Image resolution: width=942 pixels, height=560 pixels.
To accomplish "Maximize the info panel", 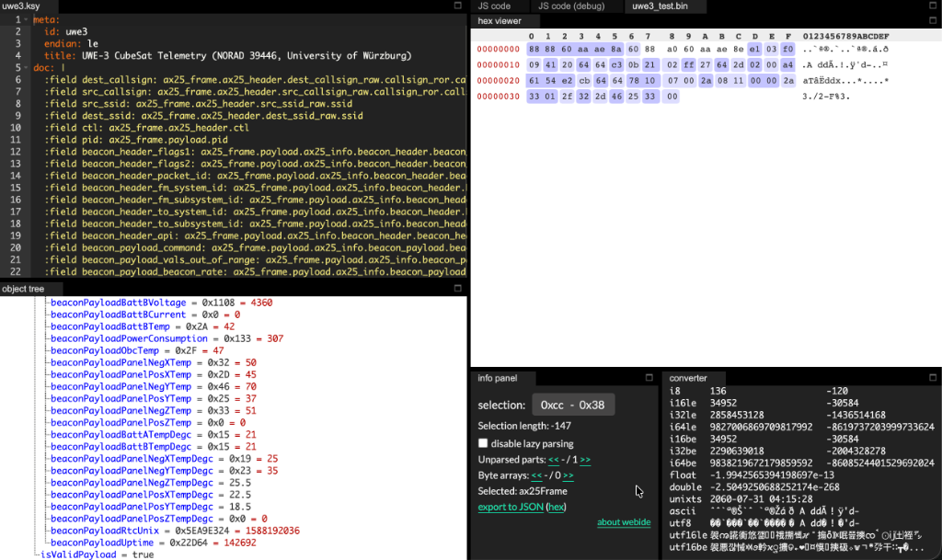I will (x=649, y=378).
